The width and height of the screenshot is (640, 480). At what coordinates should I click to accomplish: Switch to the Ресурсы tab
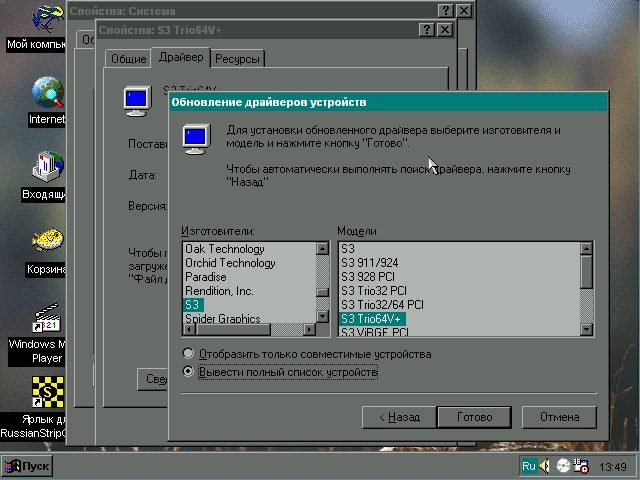237,59
